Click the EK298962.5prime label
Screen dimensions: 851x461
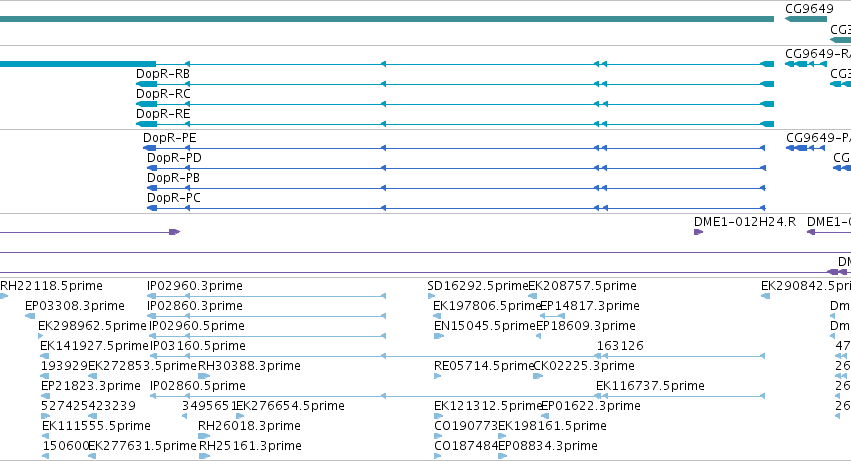coord(92,326)
